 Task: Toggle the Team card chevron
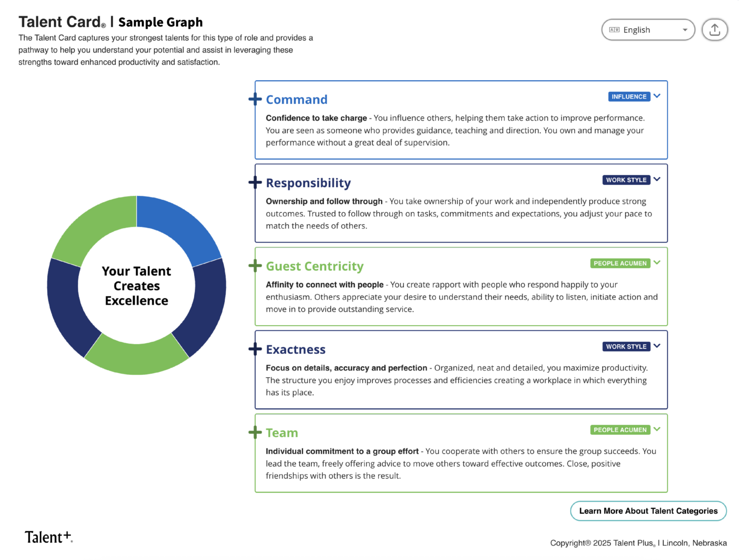click(657, 429)
